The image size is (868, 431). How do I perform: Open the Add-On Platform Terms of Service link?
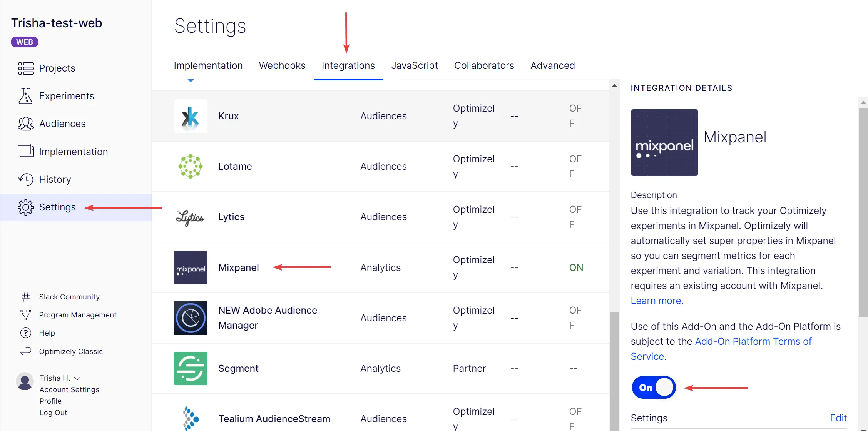(721, 349)
